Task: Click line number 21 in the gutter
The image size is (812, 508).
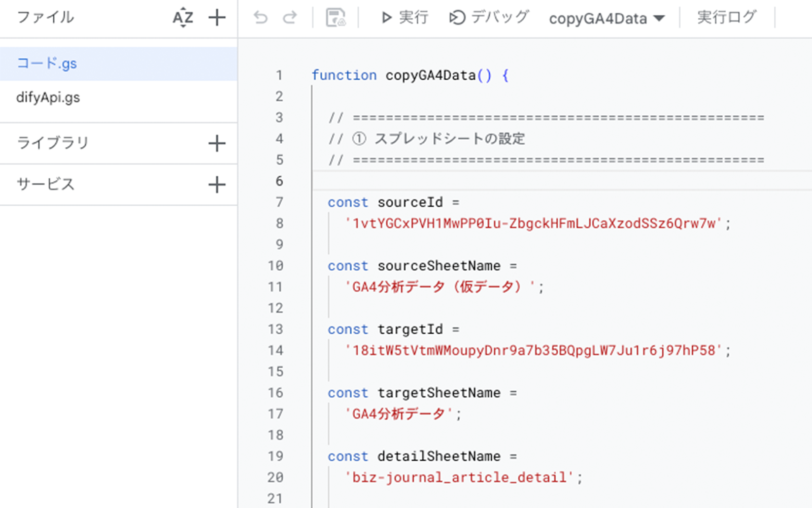Action: click(275, 498)
